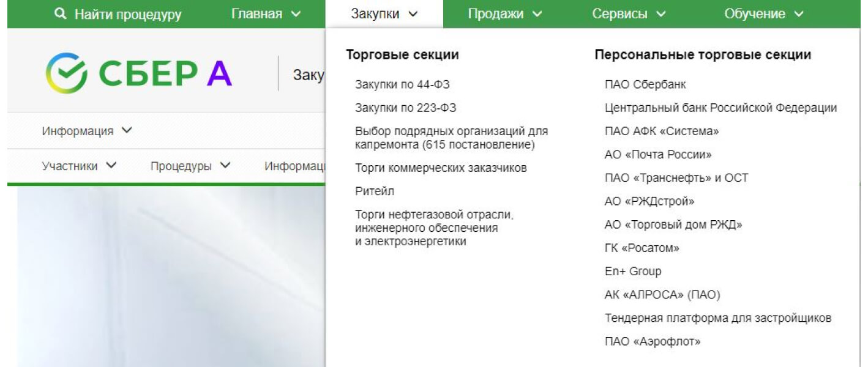This screenshot has height=367, width=868.
Task: Open ГК «Росатом» section
Action: [x=642, y=248]
